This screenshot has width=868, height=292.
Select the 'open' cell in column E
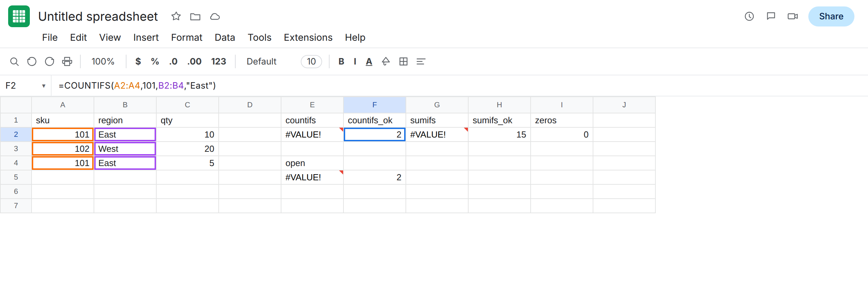click(x=312, y=163)
